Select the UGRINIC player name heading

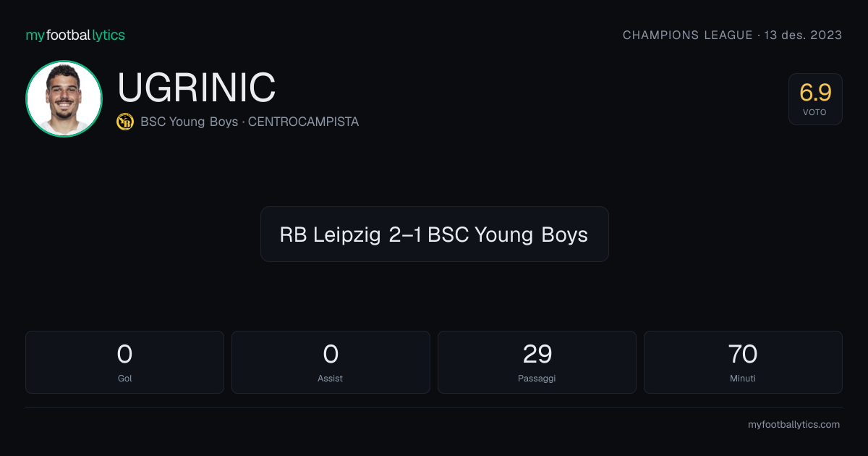[x=197, y=88]
